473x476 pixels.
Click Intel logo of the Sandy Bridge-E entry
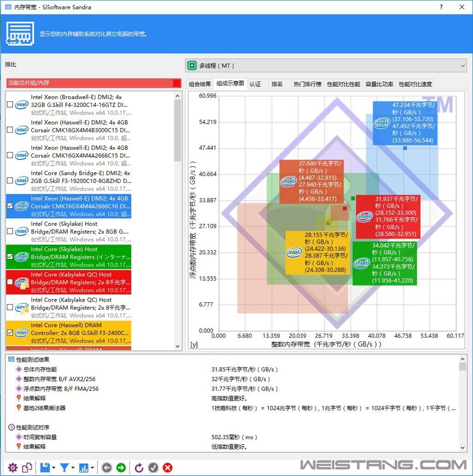(x=22, y=181)
